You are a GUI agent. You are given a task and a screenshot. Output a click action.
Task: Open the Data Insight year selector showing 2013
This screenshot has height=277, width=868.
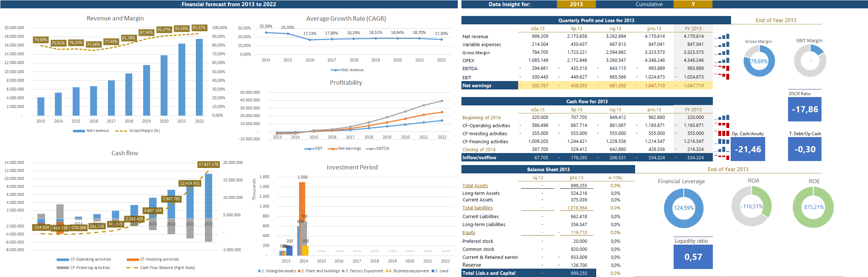point(576,4)
